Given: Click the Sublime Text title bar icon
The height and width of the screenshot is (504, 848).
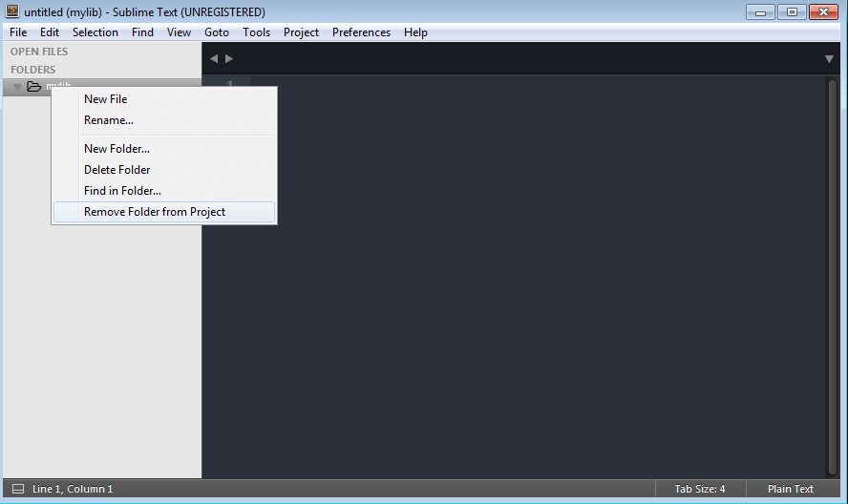Looking at the screenshot, I should coord(11,11).
